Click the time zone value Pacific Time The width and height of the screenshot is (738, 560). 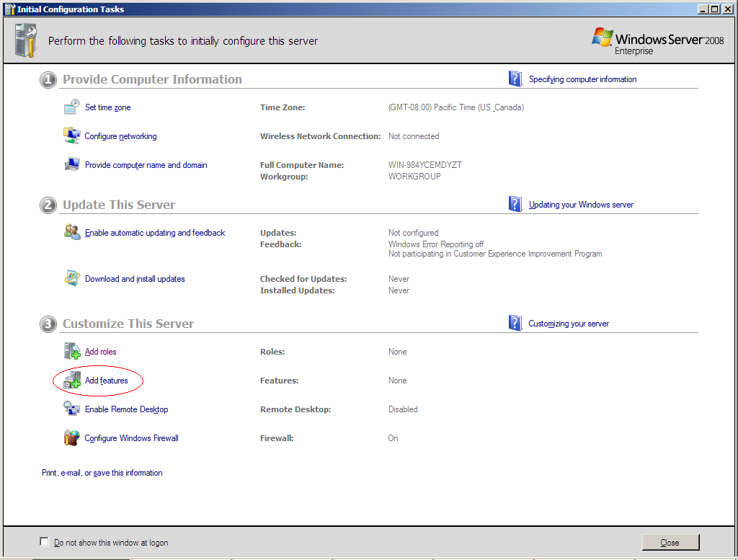click(455, 107)
